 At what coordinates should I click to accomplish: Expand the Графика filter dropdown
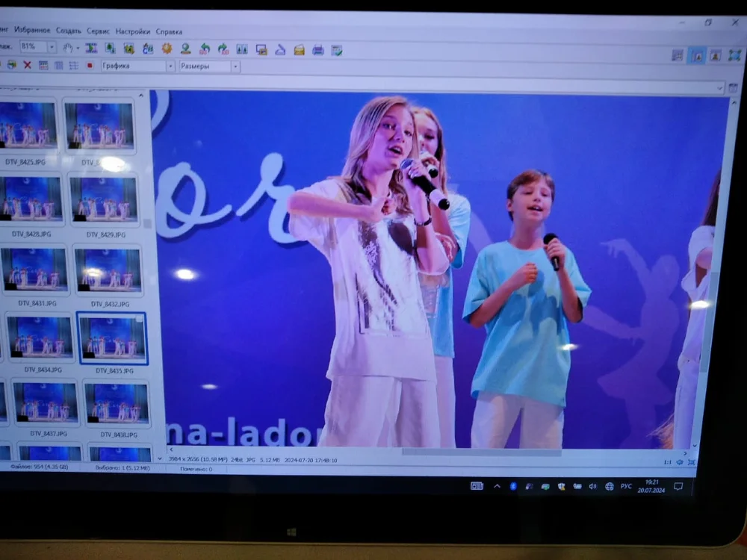coord(170,66)
